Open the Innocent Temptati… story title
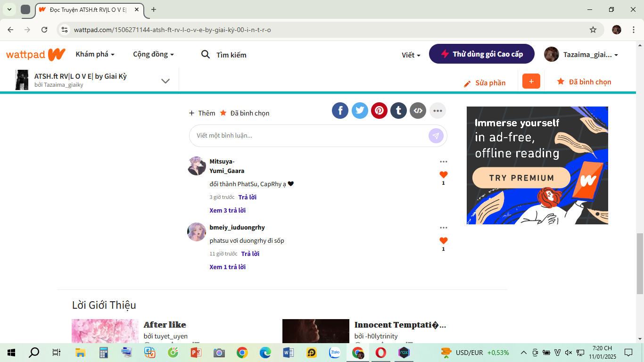Viewport: 644px width, 362px height. click(x=400, y=325)
